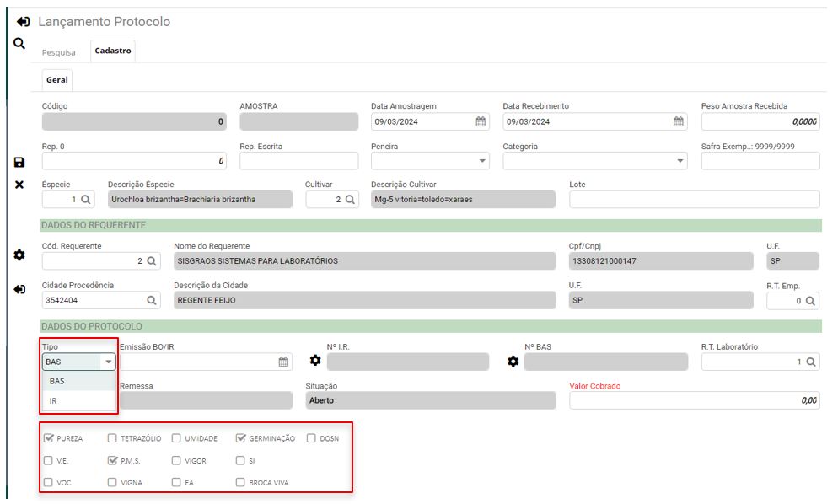Click the exit arrow icon beside Lançamento Protocolo
This screenshot has height=504, width=838.
24,22
